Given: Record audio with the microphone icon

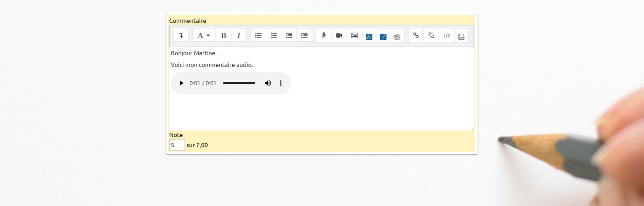Looking at the screenshot, I should (x=324, y=36).
